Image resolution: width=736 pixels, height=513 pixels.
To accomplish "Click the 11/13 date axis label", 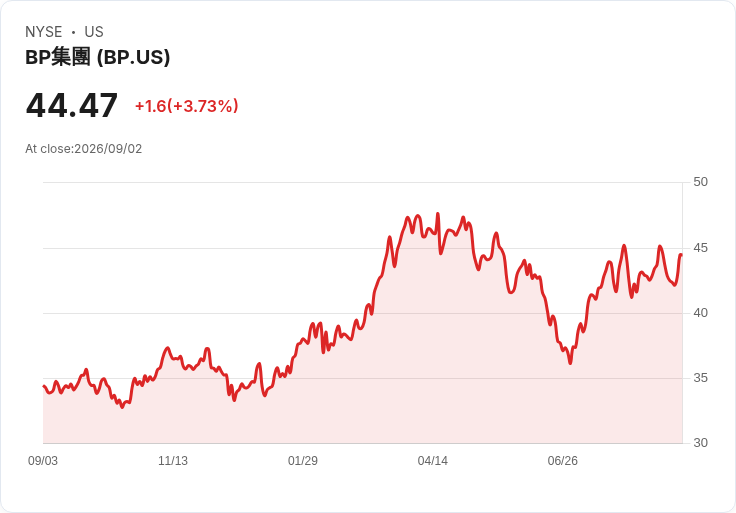I will 173,461.
